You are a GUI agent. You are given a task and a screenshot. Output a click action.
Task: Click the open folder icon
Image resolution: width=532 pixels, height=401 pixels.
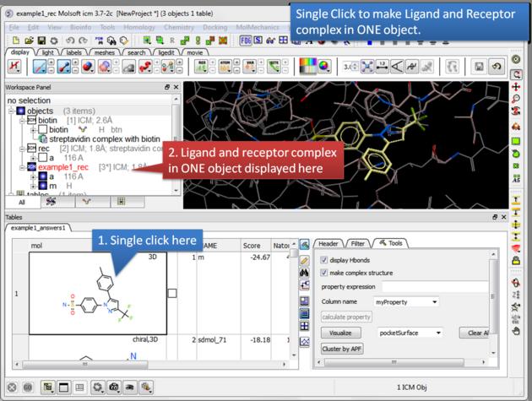(28, 40)
